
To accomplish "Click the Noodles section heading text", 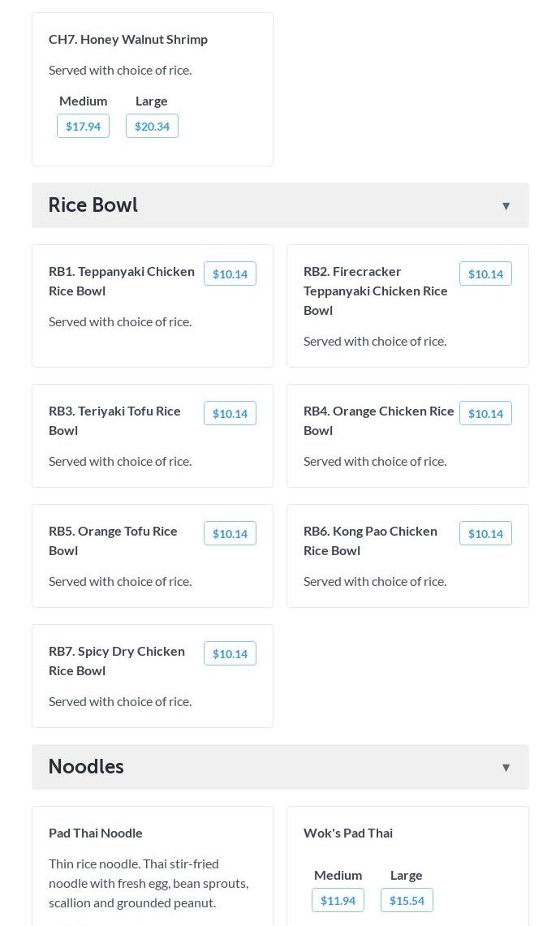I will 86,767.
